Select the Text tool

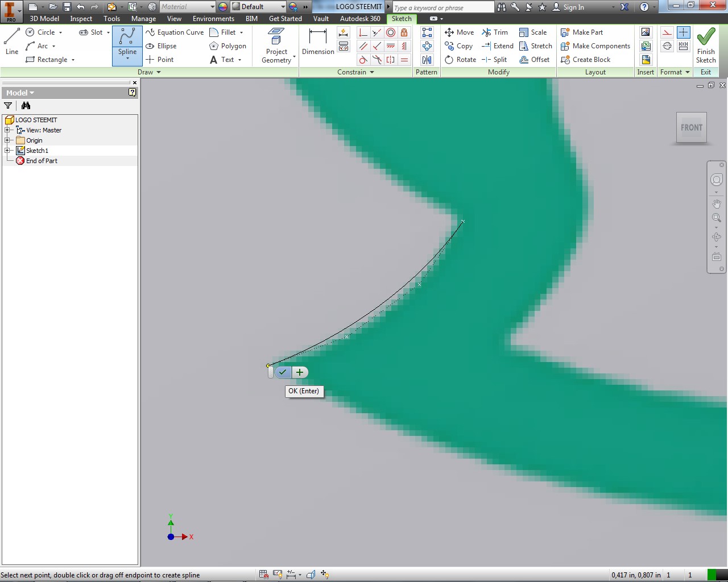222,60
